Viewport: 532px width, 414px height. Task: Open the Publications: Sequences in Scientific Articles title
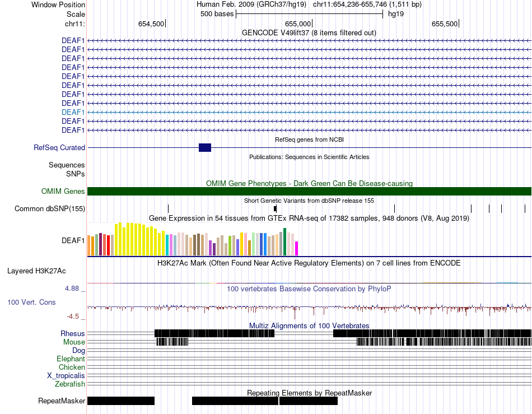pos(309,157)
